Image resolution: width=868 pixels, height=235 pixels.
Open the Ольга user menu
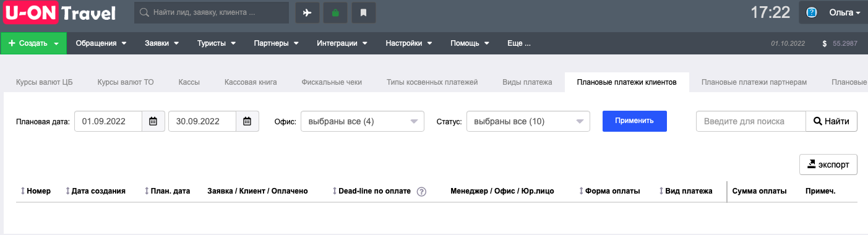pos(833,12)
